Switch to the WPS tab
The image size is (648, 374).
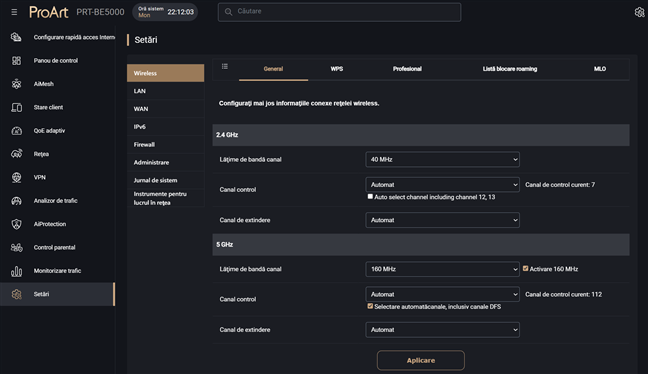tap(337, 69)
